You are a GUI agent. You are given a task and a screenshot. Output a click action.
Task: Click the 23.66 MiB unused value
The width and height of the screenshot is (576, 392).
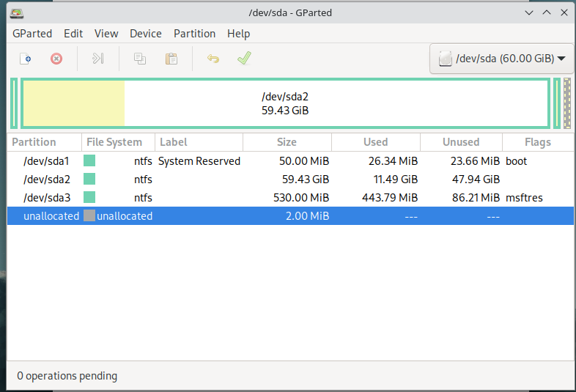click(x=476, y=161)
